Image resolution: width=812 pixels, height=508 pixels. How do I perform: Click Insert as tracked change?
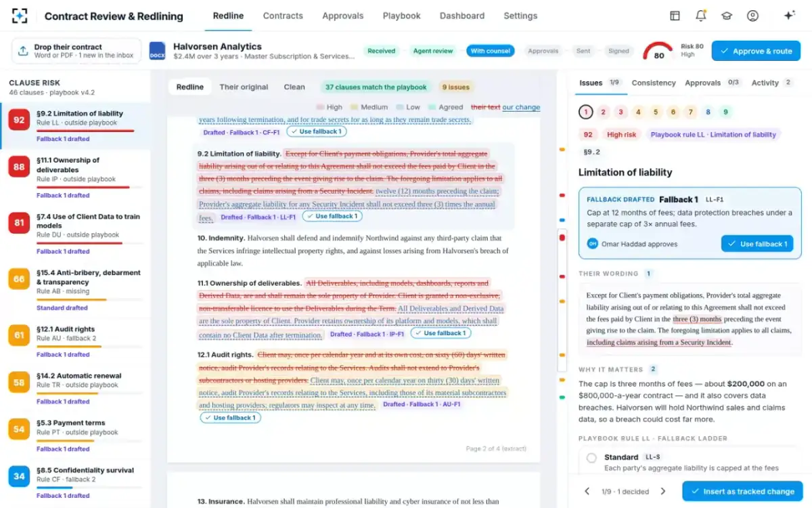[x=742, y=491]
